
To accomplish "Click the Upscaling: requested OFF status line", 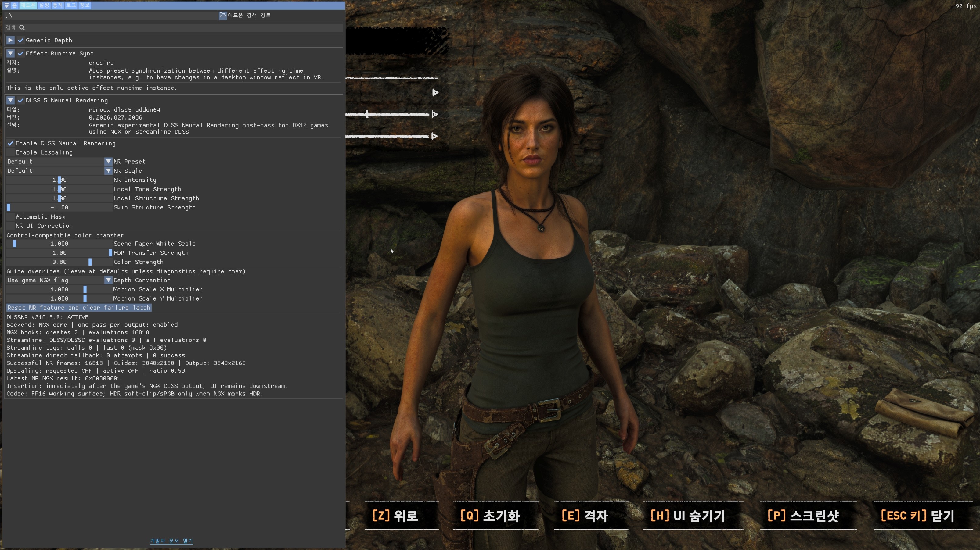I will pyautogui.click(x=96, y=371).
